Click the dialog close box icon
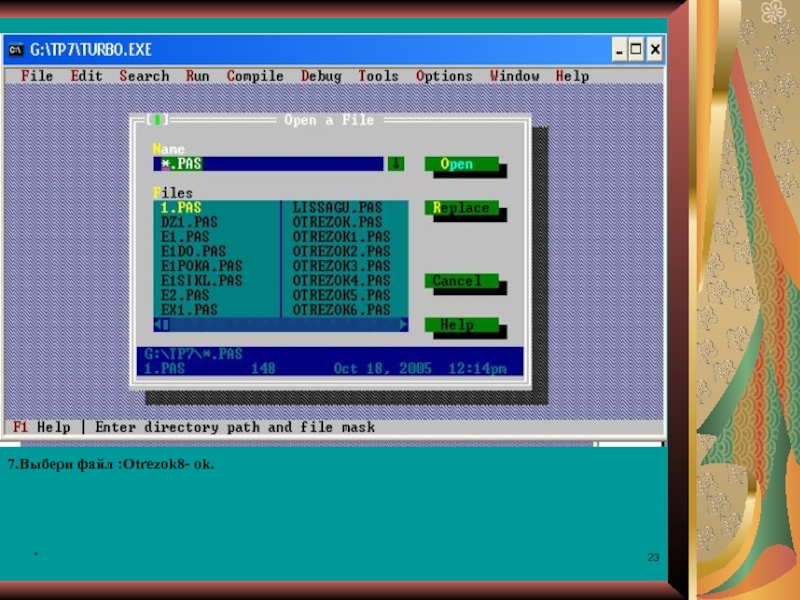The height and width of the screenshot is (600, 800). pyautogui.click(x=155, y=120)
